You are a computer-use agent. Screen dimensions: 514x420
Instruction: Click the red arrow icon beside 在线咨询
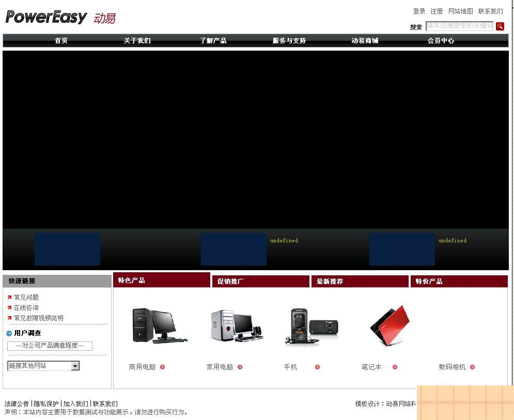pyautogui.click(x=9, y=308)
